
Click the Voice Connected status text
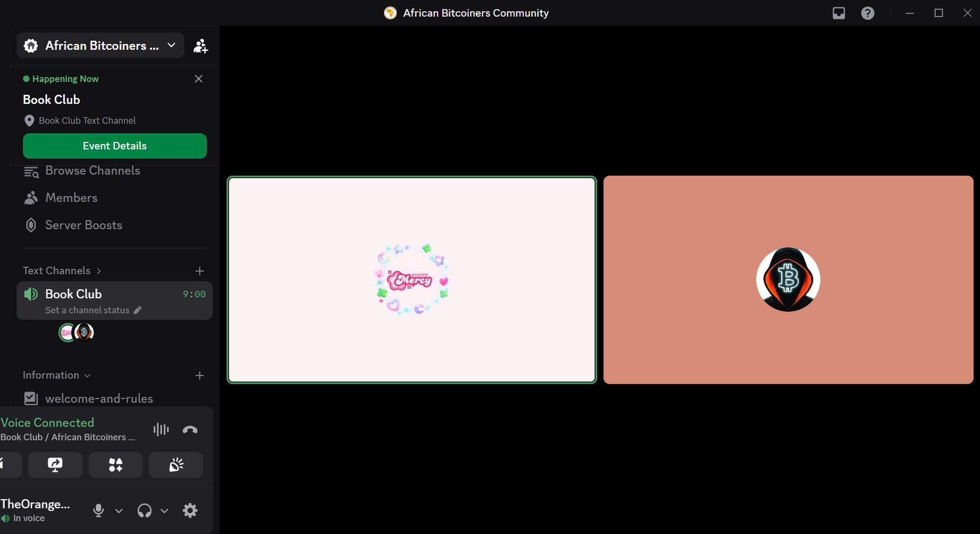point(47,423)
